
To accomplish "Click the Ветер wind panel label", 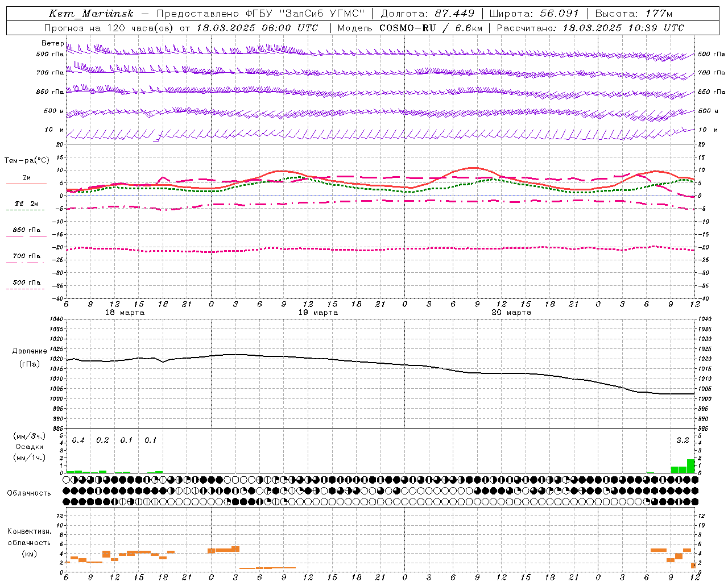I will [52, 43].
